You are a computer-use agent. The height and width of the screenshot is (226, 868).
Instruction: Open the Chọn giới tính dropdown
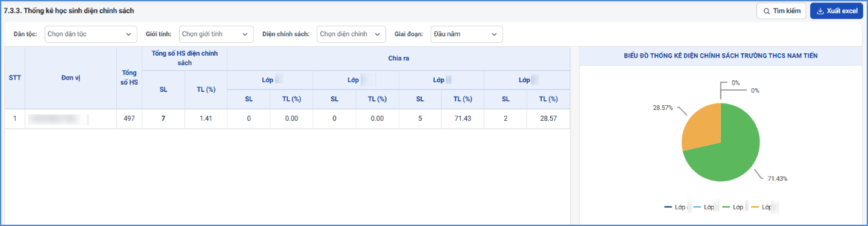[217, 34]
